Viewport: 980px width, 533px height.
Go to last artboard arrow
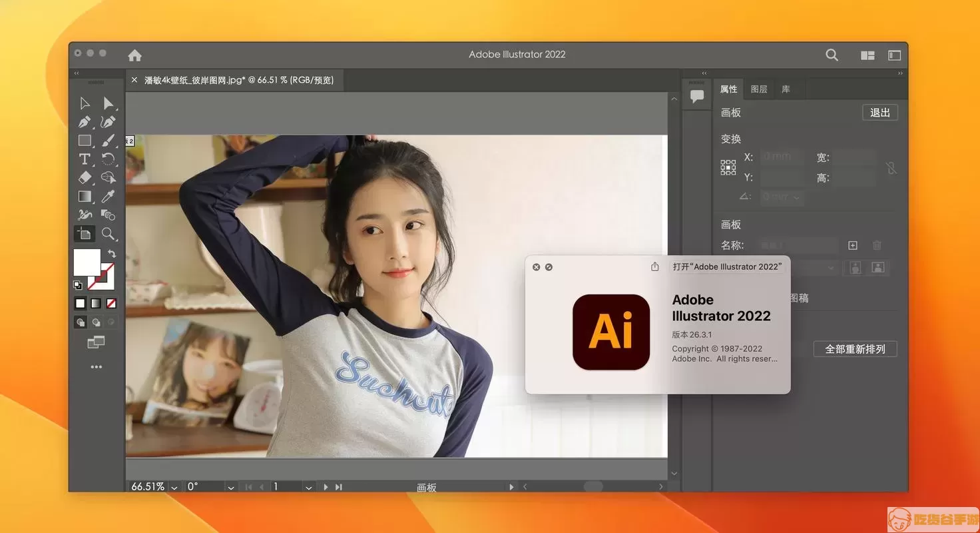click(x=339, y=488)
